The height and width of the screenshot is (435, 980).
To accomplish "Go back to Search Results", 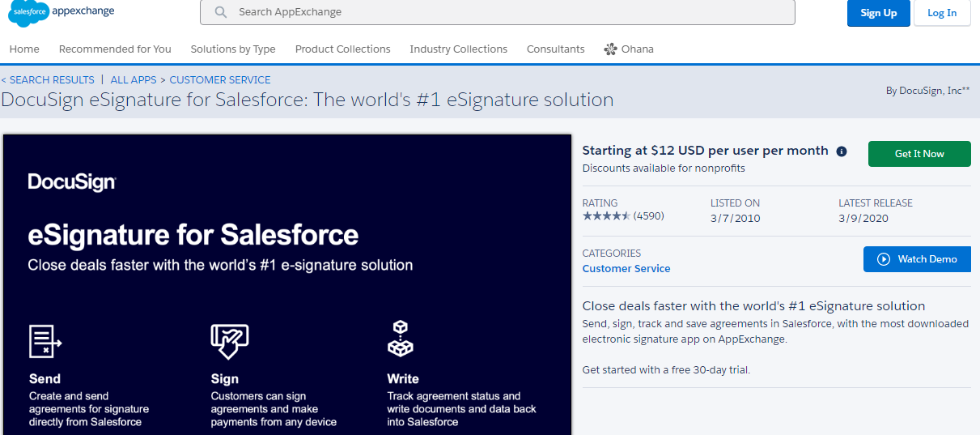I will coord(48,80).
